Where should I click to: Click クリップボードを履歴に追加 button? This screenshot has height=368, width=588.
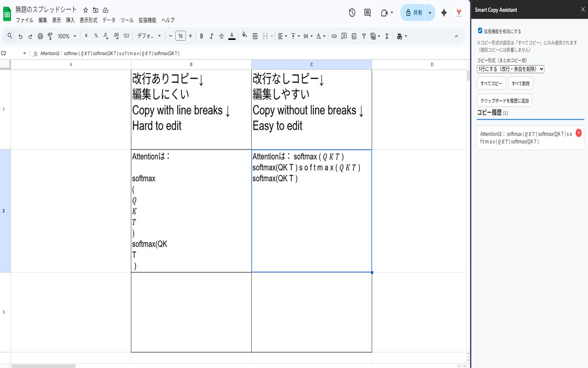504,100
